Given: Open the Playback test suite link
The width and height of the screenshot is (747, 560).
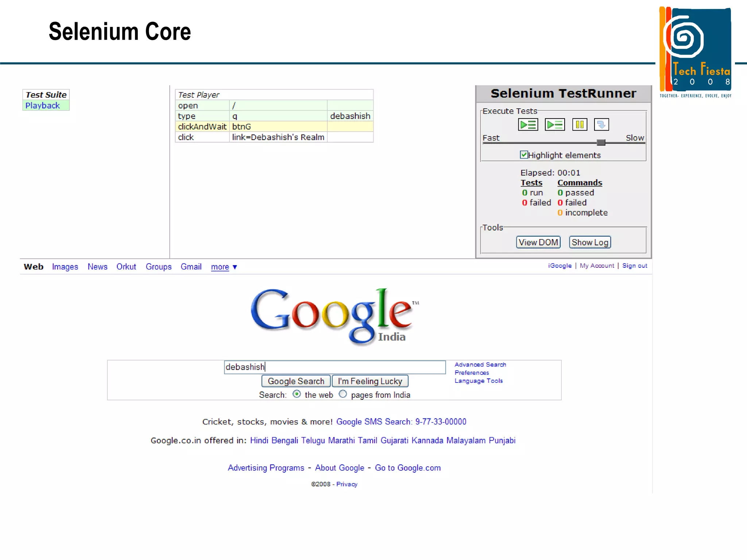Looking at the screenshot, I should (42, 106).
